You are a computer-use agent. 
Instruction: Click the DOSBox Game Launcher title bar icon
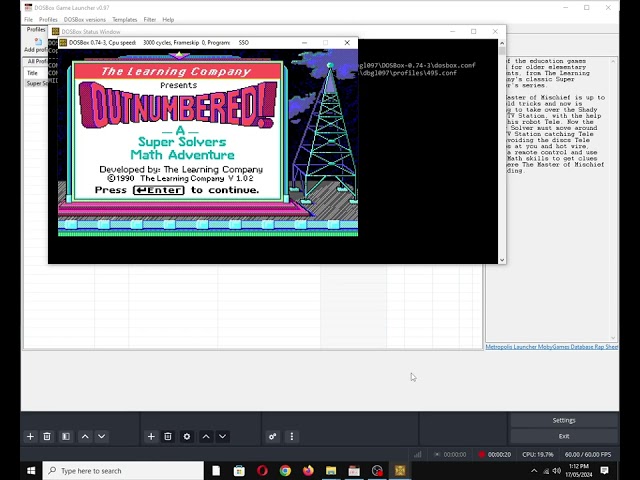point(28,7)
